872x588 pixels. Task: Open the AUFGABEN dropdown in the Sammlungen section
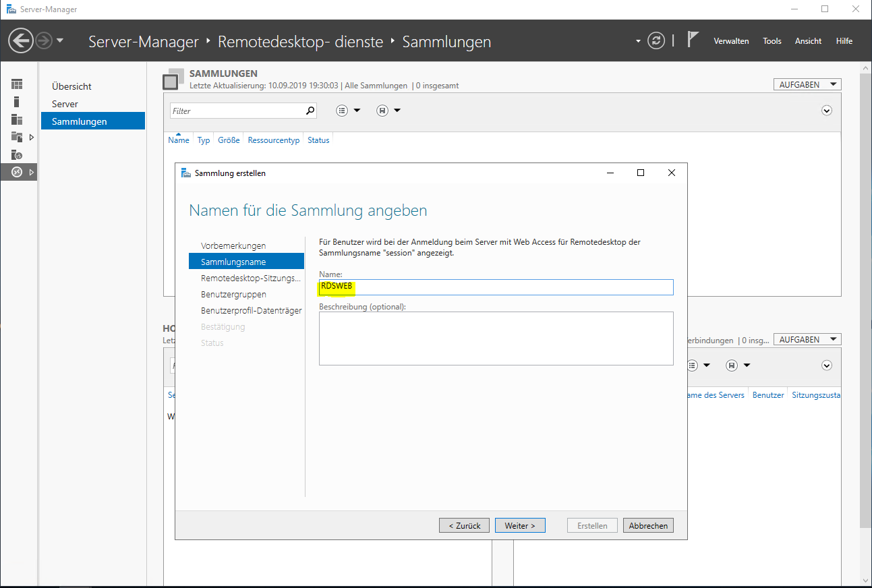(807, 84)
